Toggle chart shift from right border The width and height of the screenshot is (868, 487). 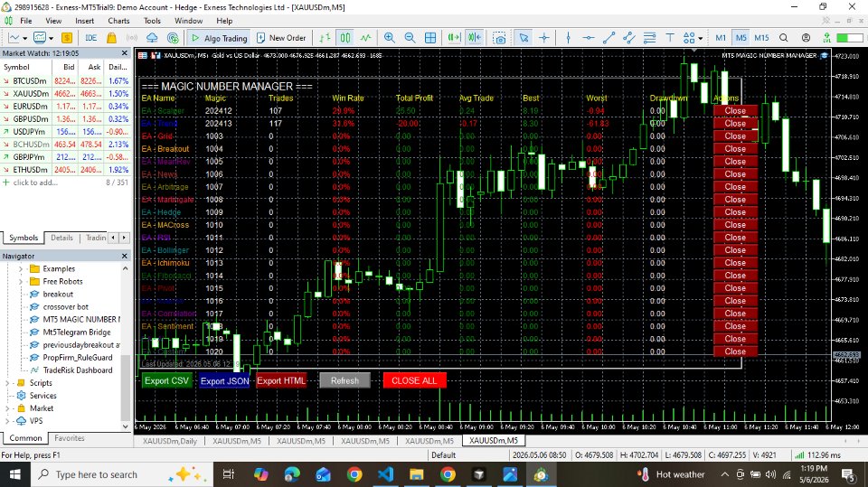[475, 38]
